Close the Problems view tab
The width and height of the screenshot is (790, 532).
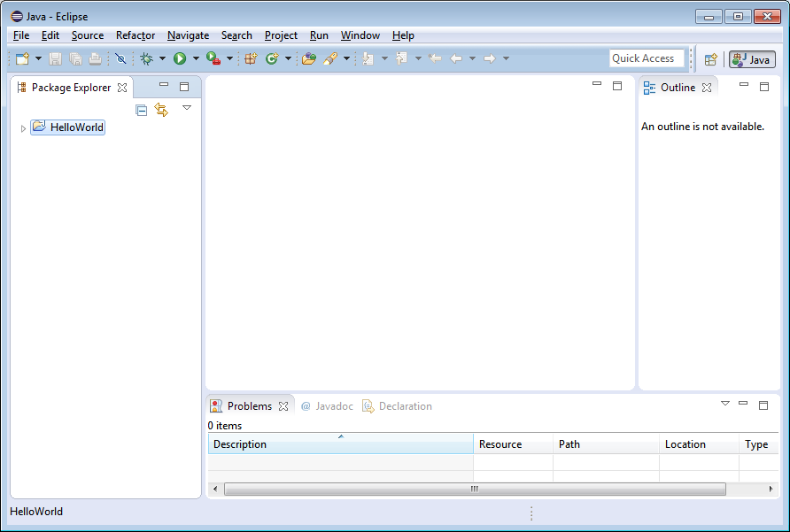(x=283, y=406)
